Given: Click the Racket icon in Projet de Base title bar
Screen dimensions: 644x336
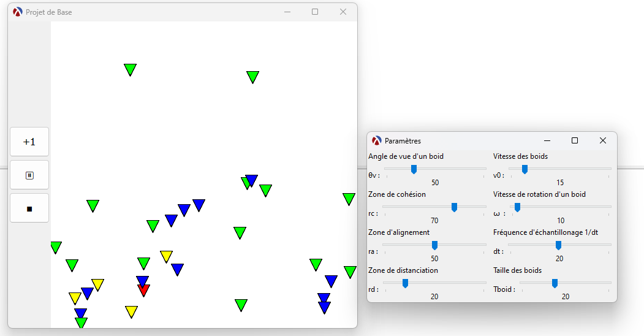Looking at the screenshot, I should (17, 12).
